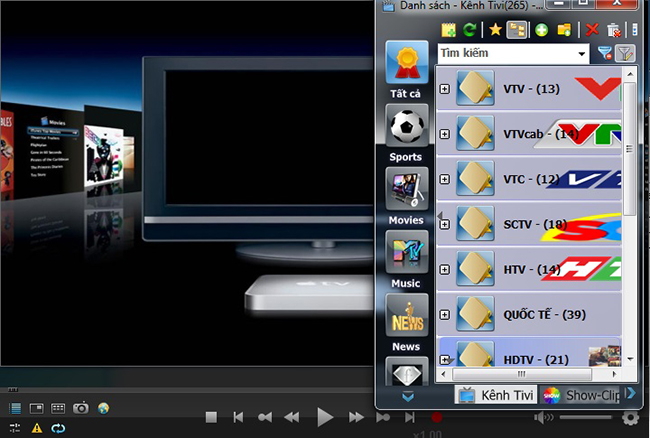Select the HTV - (14) row label
This screenshot has height=438, width=650.
[x=532, y=269]
